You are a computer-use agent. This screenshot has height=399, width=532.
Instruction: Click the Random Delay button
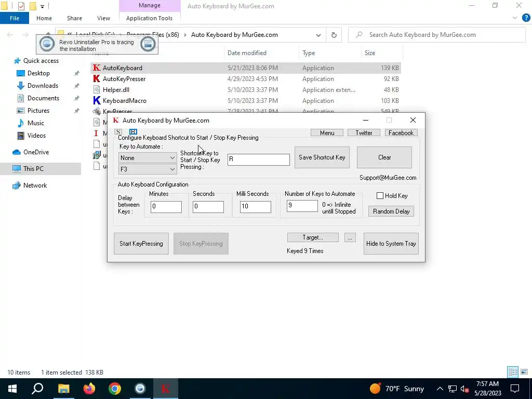tap(391, 211)
